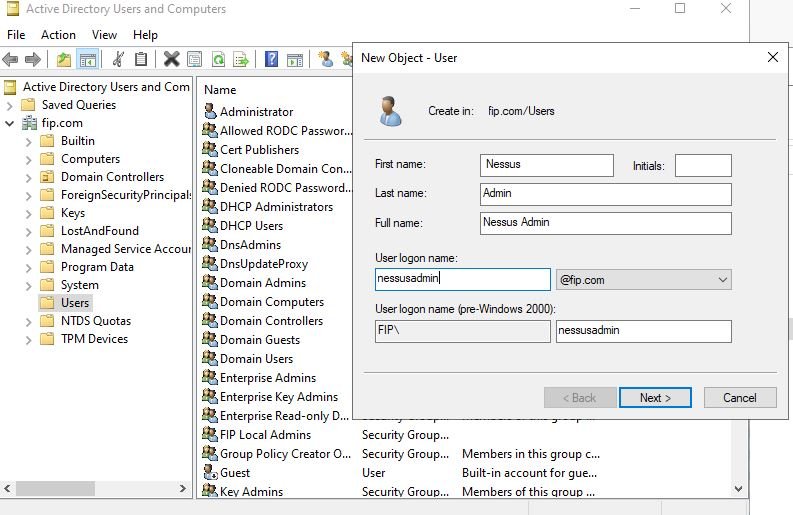
Task: Expand the Domain Controllers node
Action: pos(29,178)
